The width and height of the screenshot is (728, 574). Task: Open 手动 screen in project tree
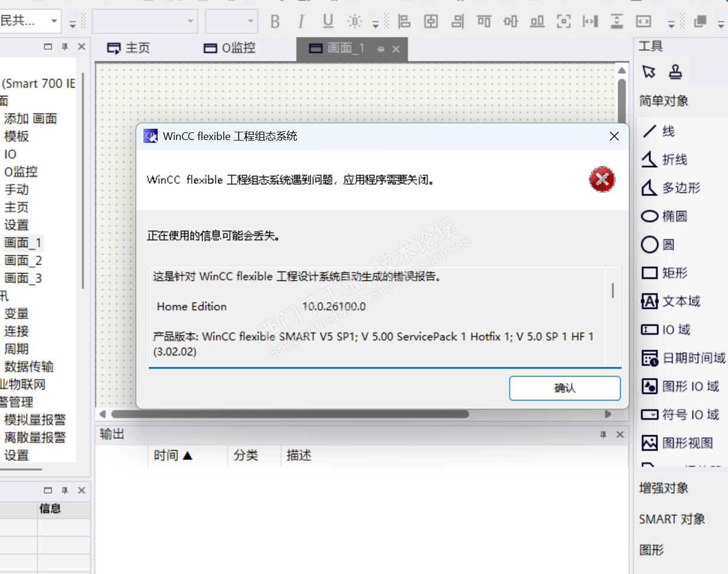click(17, 190)
